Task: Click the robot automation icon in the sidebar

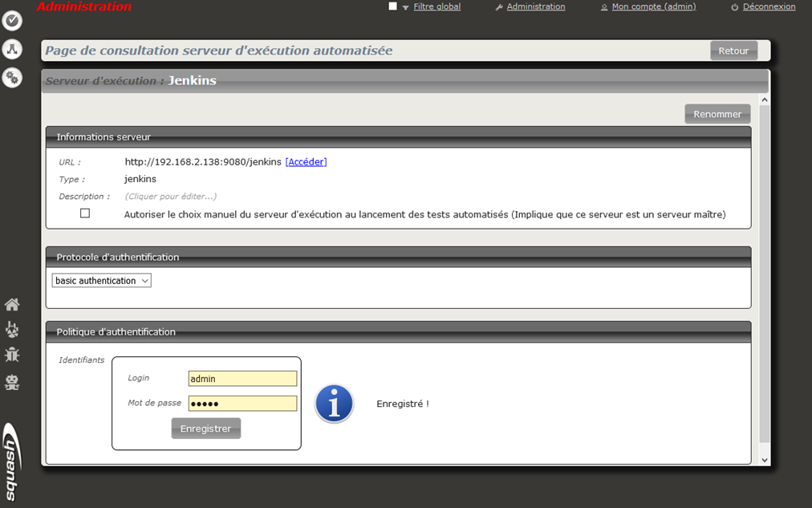Action: tap(12, 382)
